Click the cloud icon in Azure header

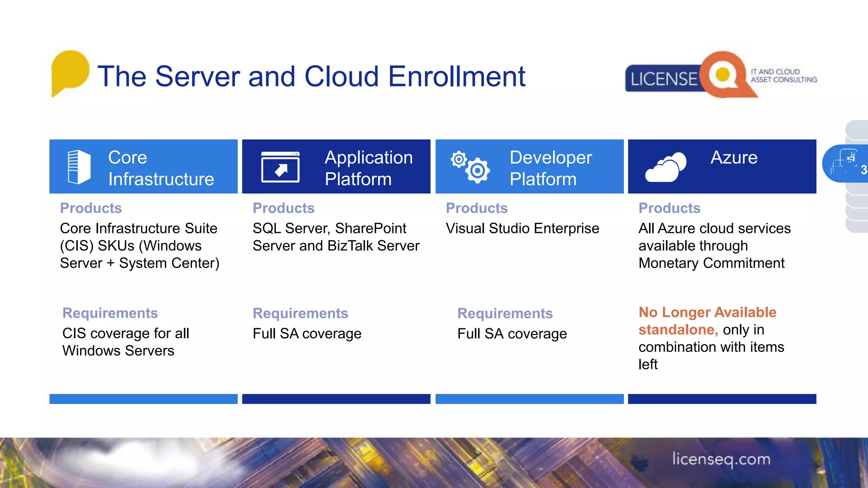(666, 167)
